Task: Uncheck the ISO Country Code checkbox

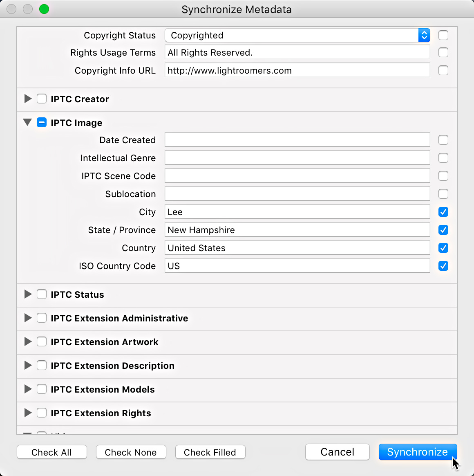Action: tap(443, 266)
